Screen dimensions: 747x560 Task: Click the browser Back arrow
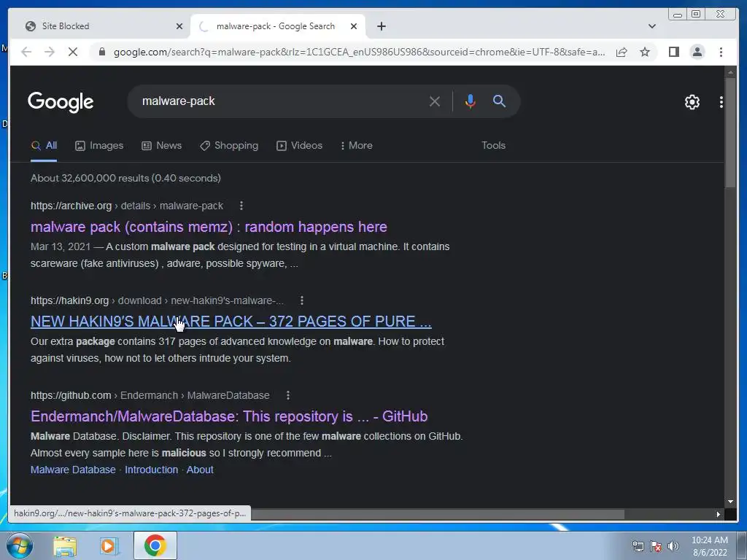[26, 52]
